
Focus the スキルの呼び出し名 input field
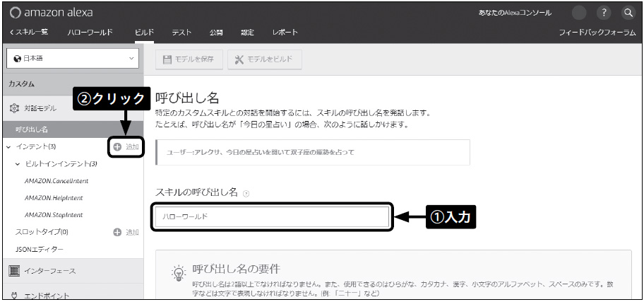(x=271, y=216)
